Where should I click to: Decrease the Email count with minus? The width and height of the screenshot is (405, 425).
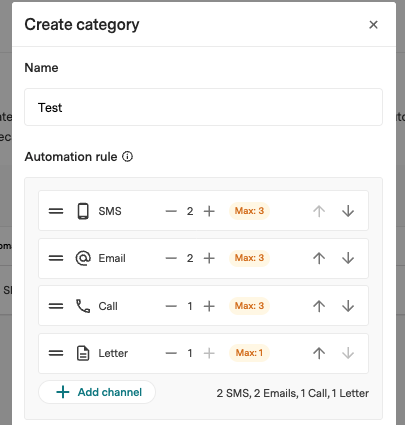tap(171, 258)
